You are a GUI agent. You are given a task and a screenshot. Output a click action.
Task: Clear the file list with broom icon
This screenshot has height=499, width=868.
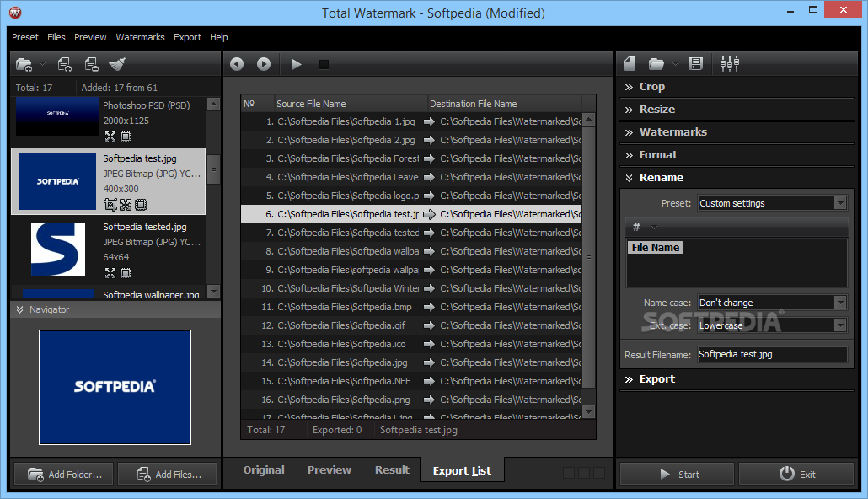(117, 65)
